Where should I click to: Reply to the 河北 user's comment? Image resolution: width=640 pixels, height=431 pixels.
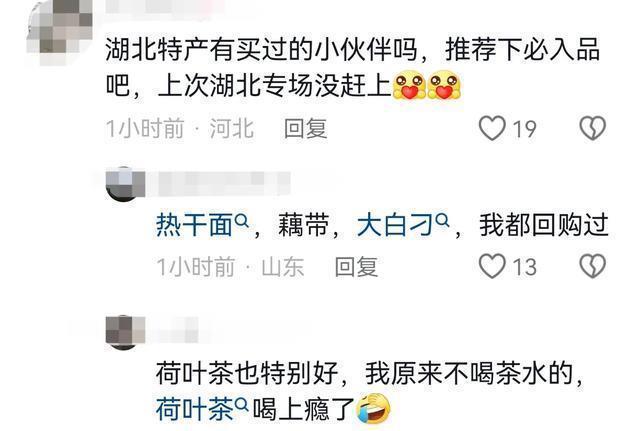click(305, 129)
